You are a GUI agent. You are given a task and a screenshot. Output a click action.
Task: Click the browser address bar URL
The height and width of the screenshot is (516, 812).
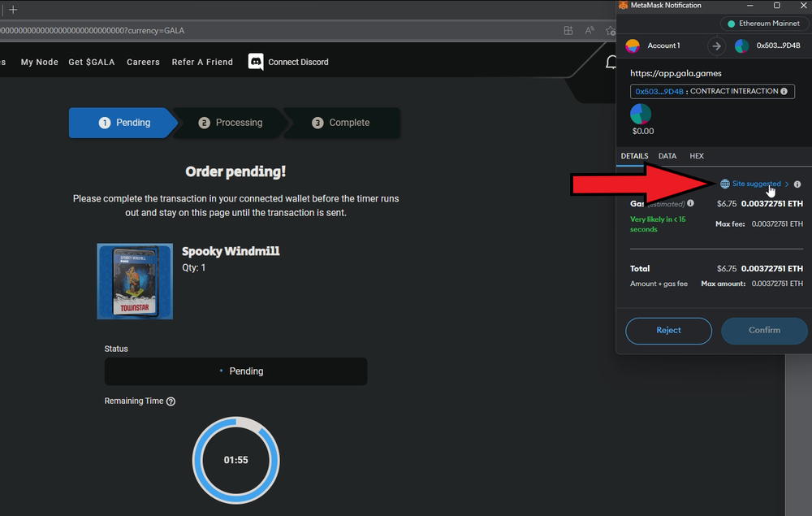coord(93,31)
